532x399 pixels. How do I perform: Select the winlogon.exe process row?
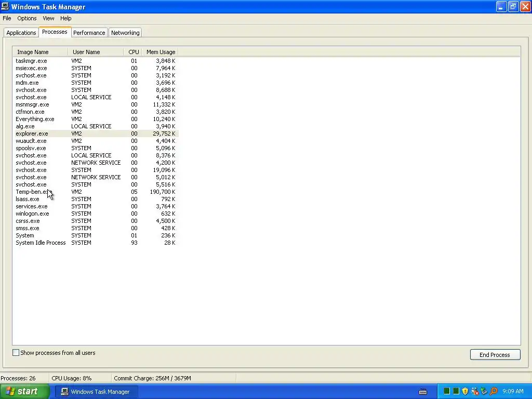point(96,214)
